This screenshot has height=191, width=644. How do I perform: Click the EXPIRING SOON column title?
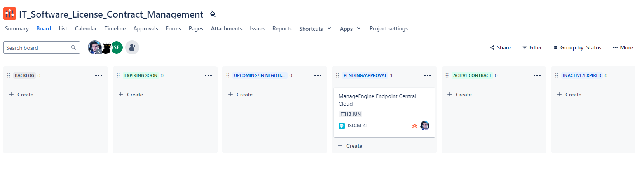[x=141, y=75]
